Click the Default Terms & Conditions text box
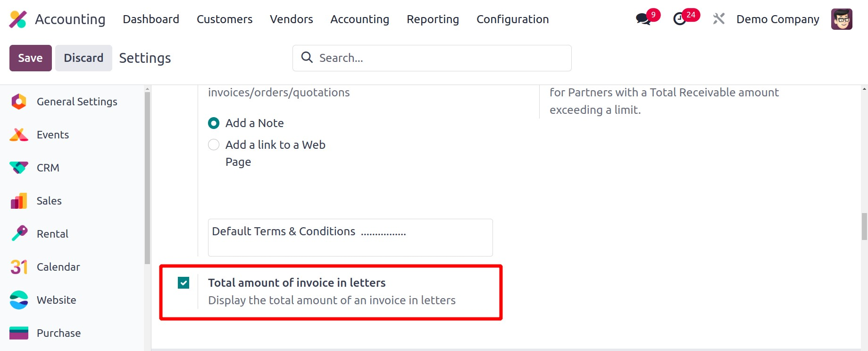 click(x=350, y=238)
